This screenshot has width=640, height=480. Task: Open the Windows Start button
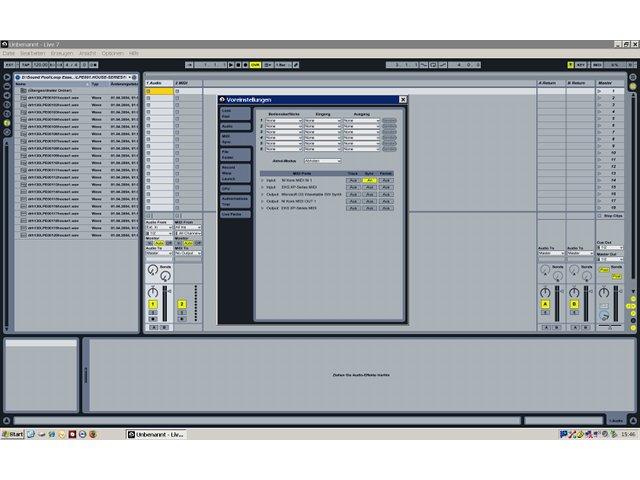(13, 434)
